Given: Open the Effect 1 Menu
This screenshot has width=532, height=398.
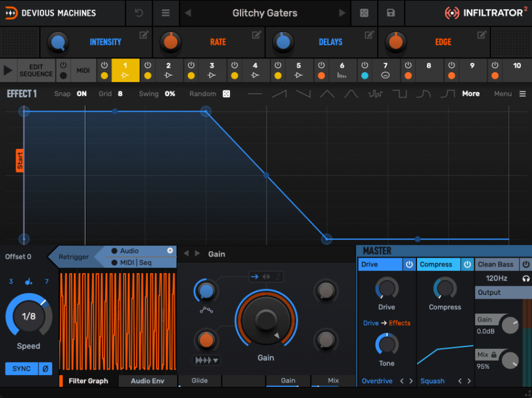Looking at the screenshot, I should click(x=510, y=94).
